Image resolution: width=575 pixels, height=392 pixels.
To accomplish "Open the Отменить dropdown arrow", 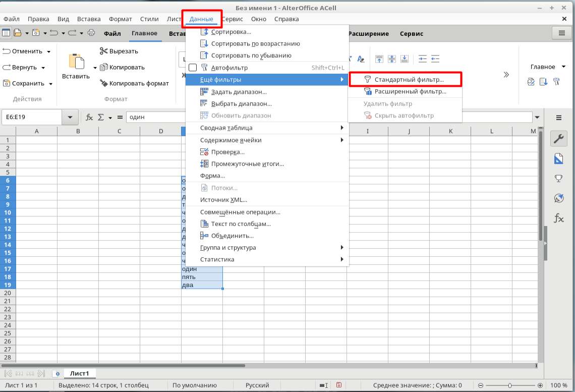I will pos(49,51).
